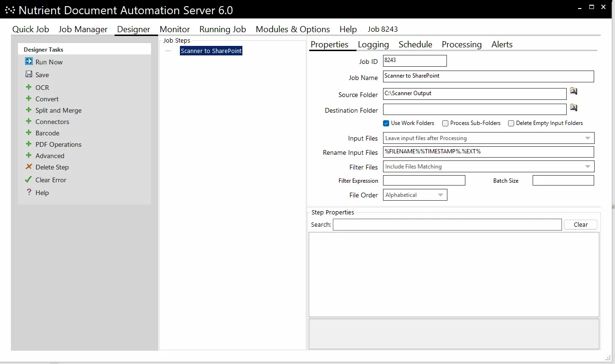Toggle the Use Work Folders checkbox
Viewport: 615px width, 364px height.
(386, 123)
